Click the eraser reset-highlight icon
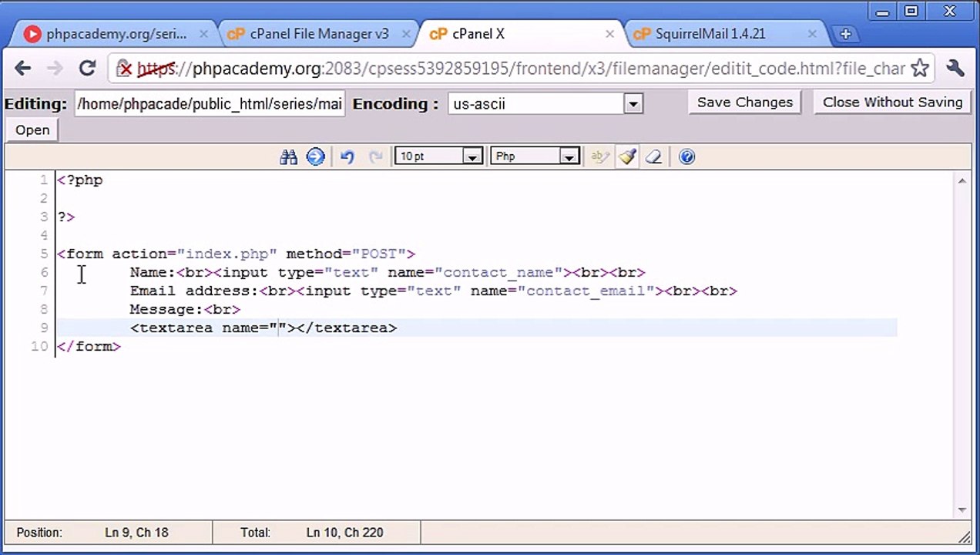The width and height of the screenshot is (980, 555). point(653,156)
